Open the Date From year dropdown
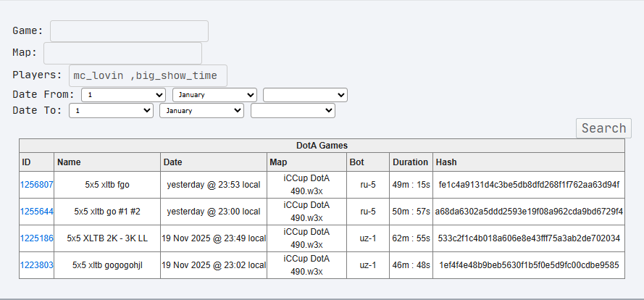 click(x=305, y=95)
